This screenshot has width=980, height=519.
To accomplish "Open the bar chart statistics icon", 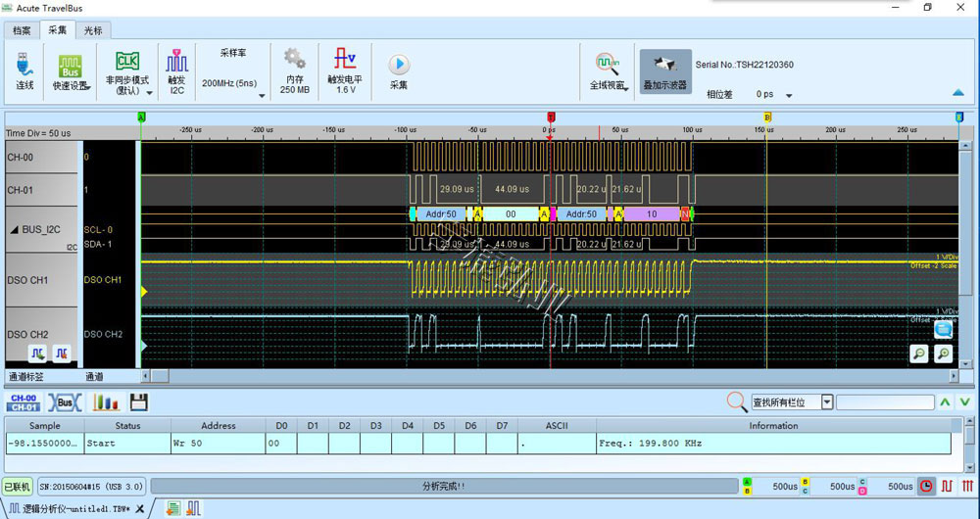I will click(106, 402).
